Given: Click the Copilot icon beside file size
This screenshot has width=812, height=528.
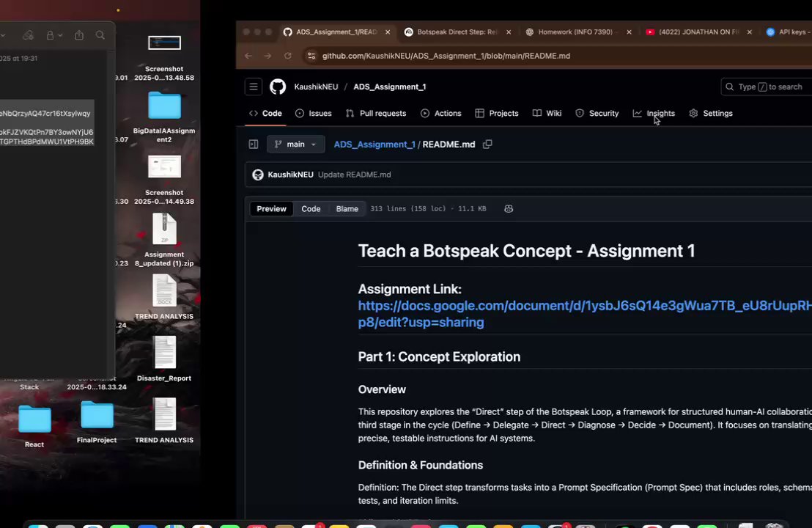Looking at the screenshot, I should tap(509, 209).
